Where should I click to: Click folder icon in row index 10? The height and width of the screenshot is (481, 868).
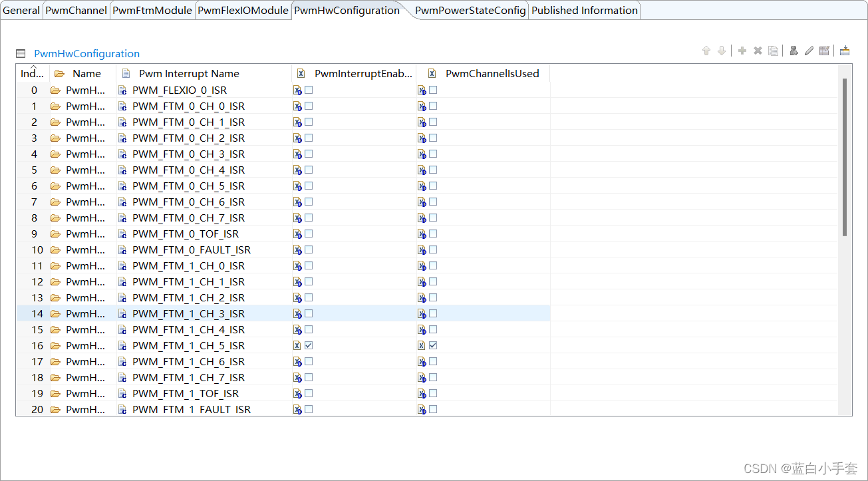click(55, 249)
